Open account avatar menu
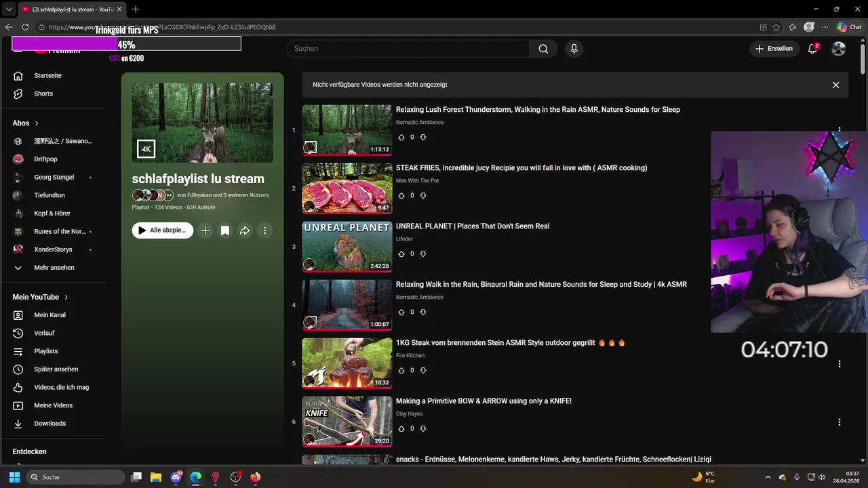 point(839,49)
